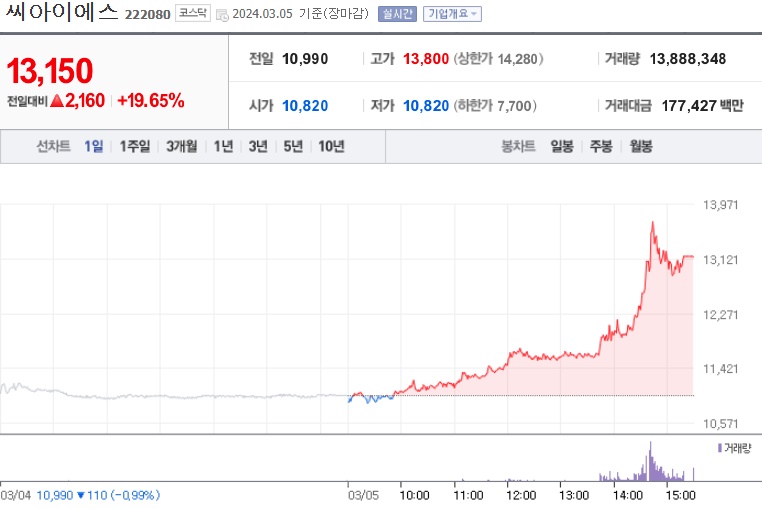Click the price peak on the chart

point(652,223)
